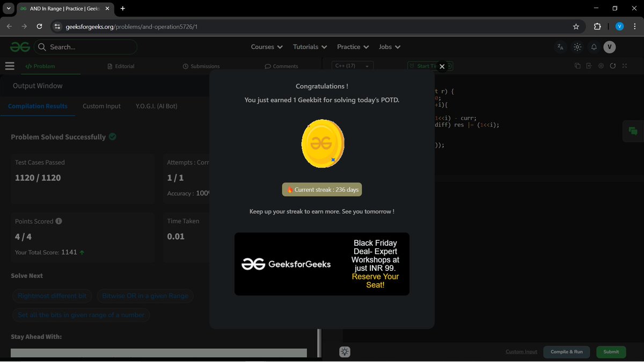Toggle the light theme with sun icon

[x=577, y=47]
